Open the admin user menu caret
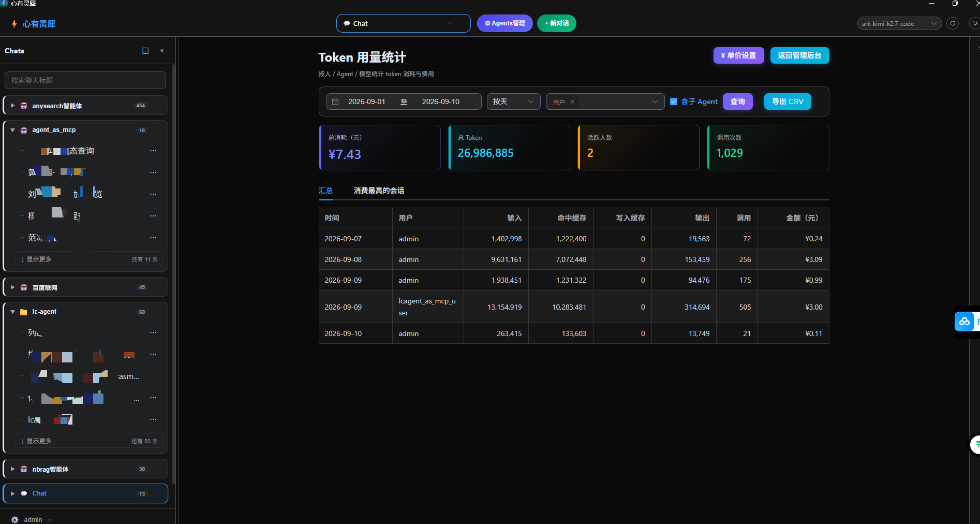 click(x=50, y=519)
